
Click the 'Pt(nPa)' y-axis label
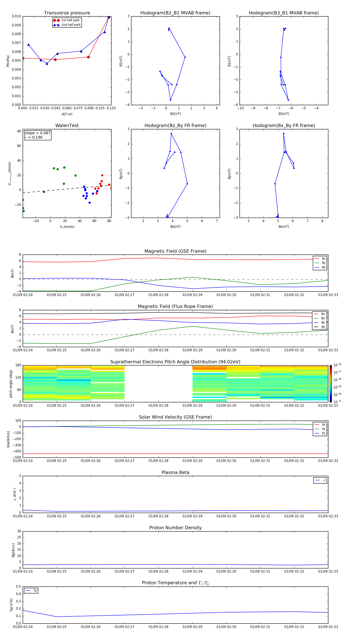pos(8,61)
